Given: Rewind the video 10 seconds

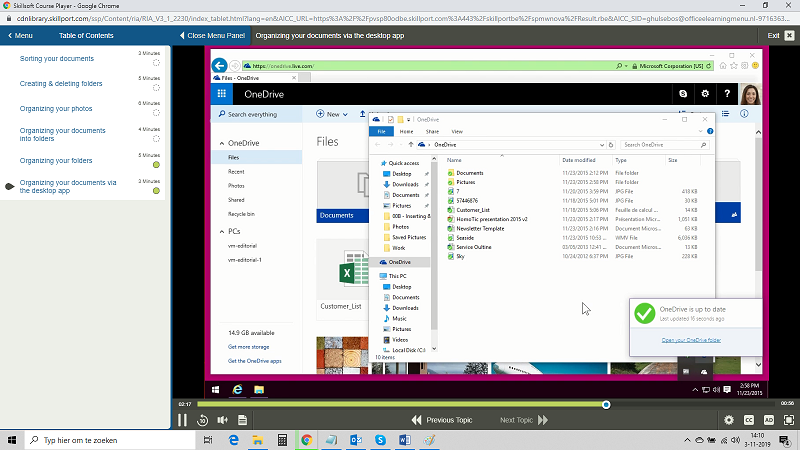Looking at the screenshot, I should coord(203,420).
